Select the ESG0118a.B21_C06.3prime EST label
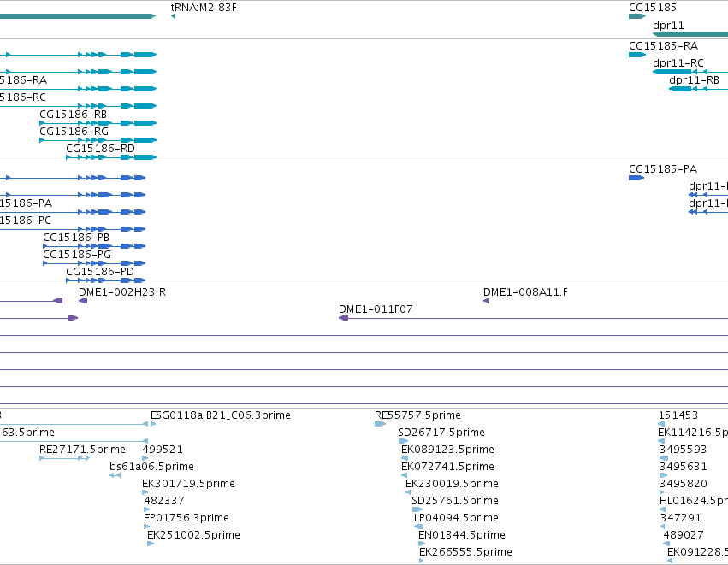 (221, 415)
